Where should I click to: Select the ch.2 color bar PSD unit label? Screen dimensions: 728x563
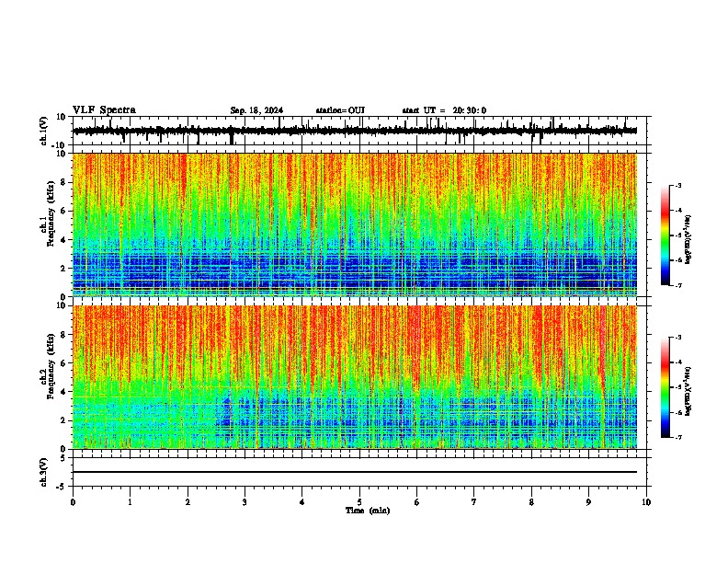[x=688, y=391]
